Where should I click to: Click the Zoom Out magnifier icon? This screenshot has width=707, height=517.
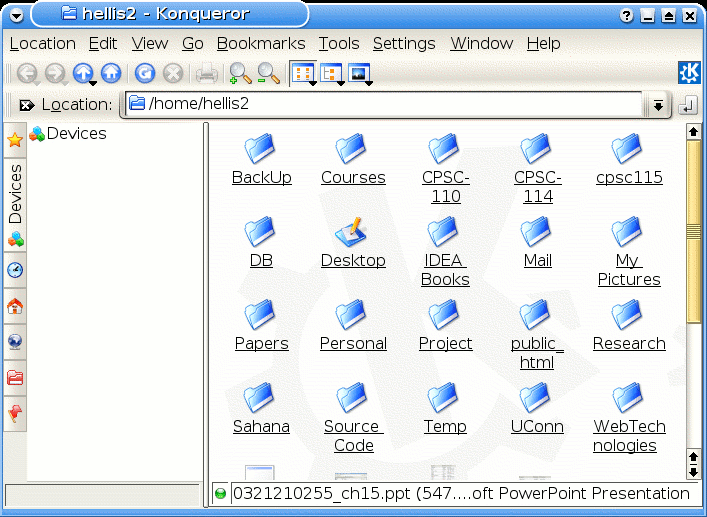[268, 73]
